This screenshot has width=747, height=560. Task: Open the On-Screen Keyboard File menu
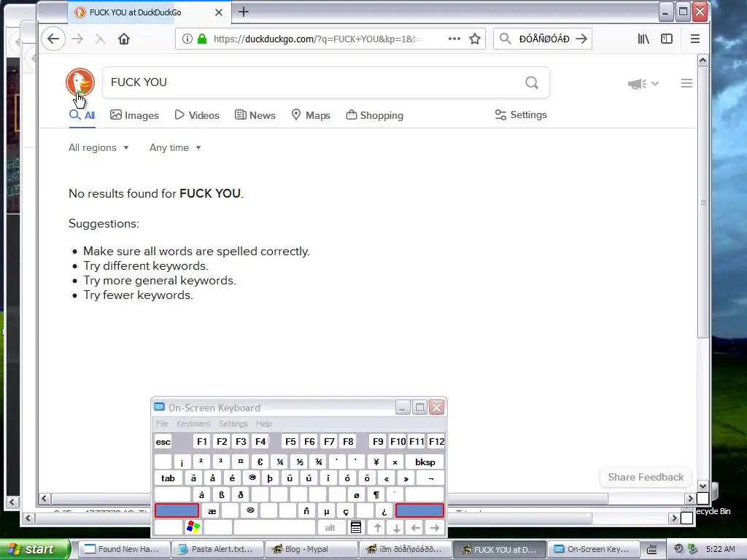pos(162,424)
